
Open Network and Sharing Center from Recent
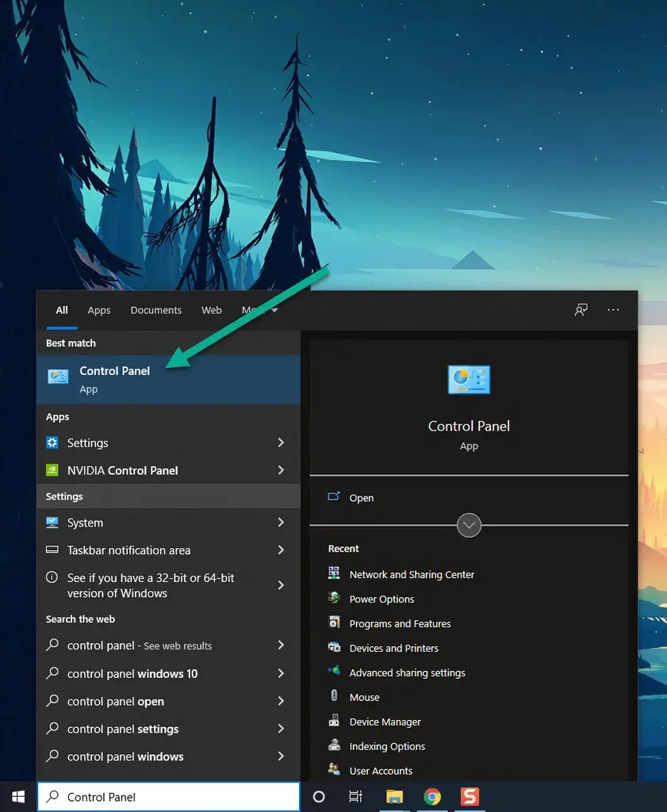412,574
